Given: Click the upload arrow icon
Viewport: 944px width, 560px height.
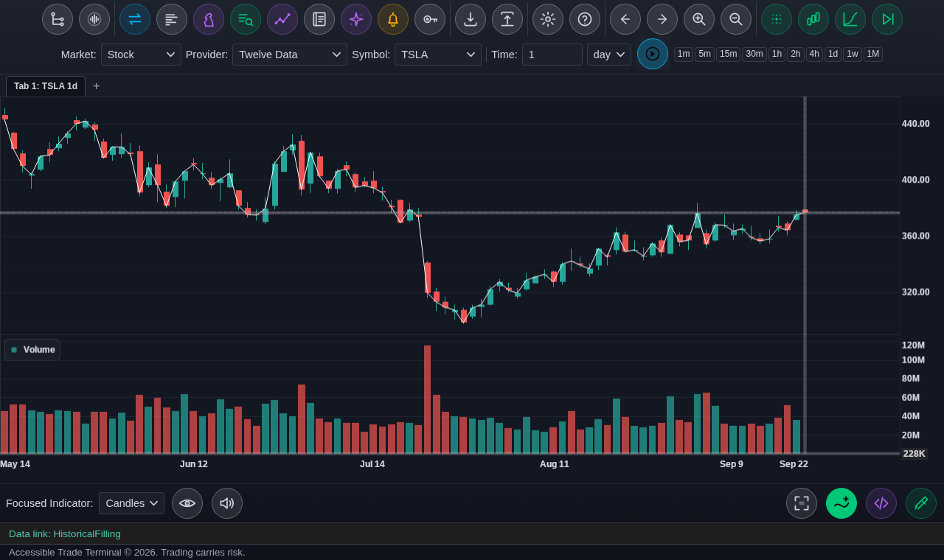Looking at the screenshot, I should click(x=507, y=19).
